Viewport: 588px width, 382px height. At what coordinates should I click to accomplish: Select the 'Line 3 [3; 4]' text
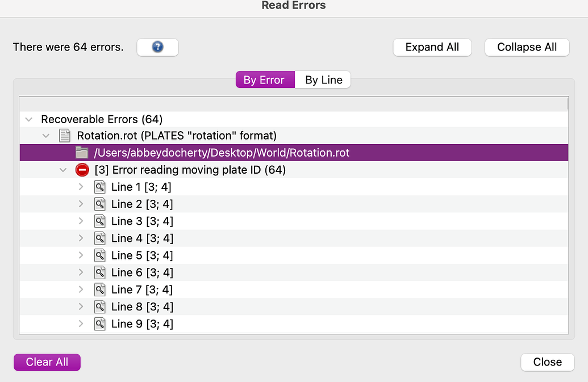(142, 221)
